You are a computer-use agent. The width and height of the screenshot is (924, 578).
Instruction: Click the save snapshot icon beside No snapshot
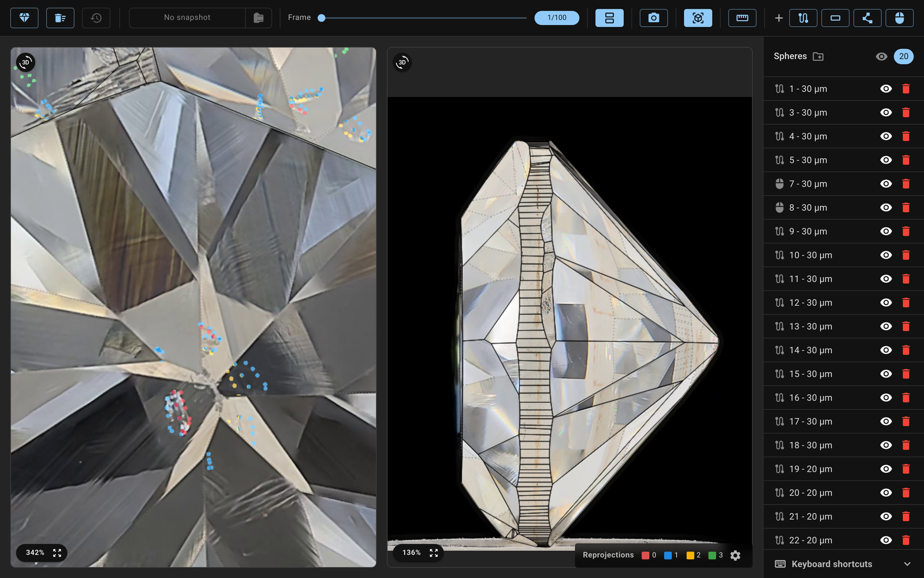[x=259, y=18]
